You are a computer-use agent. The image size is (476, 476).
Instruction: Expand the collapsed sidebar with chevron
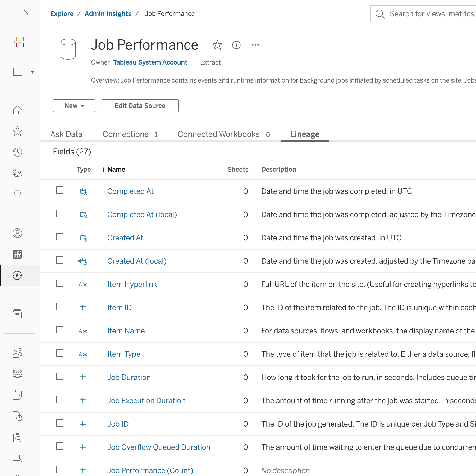[25, 14]
